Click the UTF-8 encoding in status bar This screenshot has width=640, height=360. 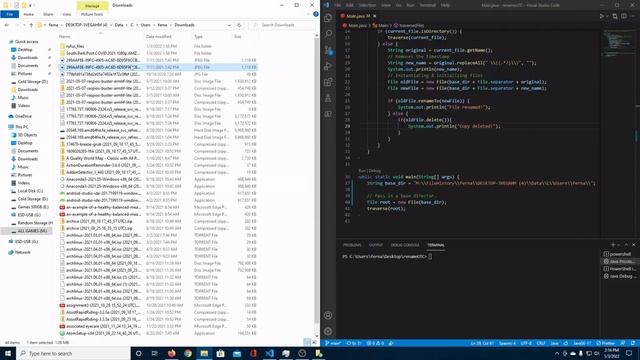526,343
